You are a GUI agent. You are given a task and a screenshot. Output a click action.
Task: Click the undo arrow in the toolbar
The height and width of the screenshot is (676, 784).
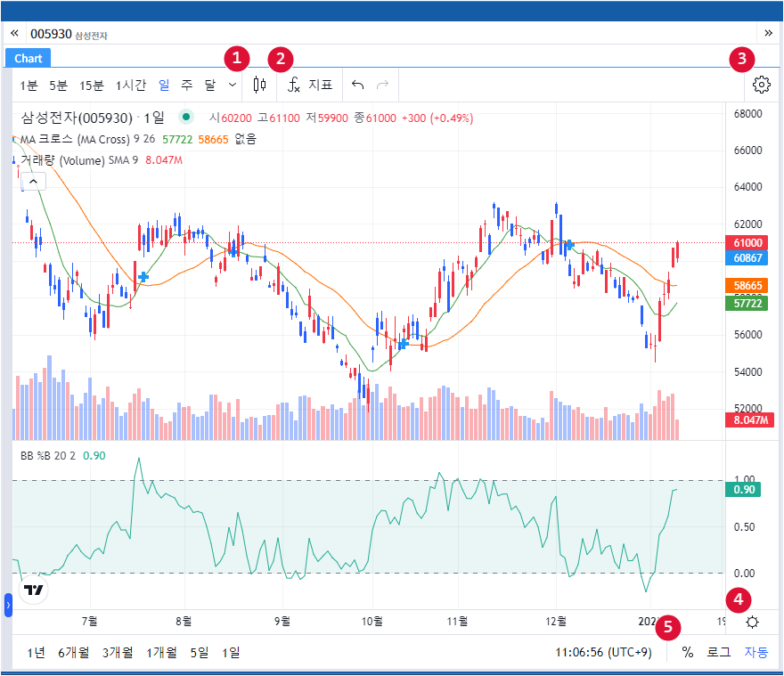(x=358, y=86)
